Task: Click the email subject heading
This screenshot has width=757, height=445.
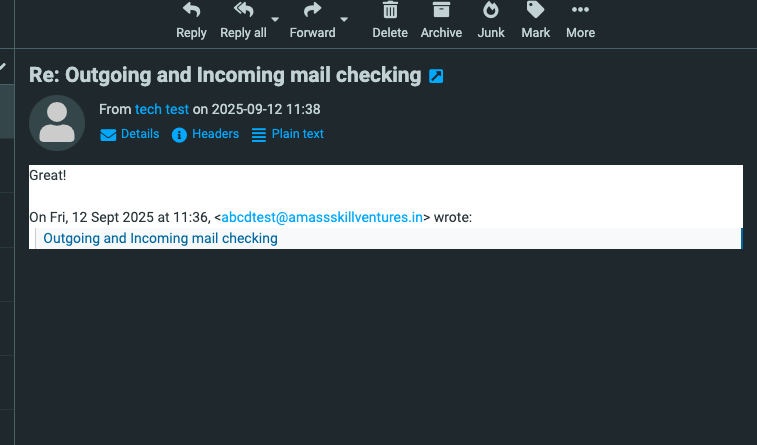Action: coord(225,75)
